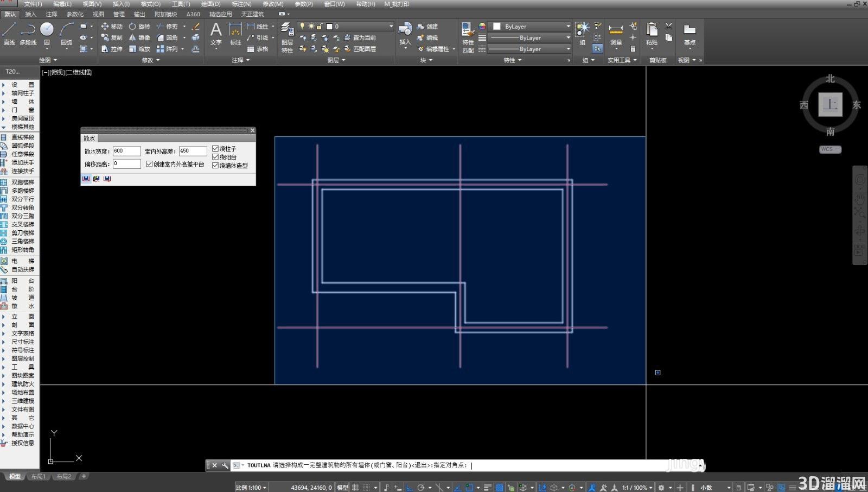Click the 散水宽度 input field
The image size is (868, 492).
point(126,151)
